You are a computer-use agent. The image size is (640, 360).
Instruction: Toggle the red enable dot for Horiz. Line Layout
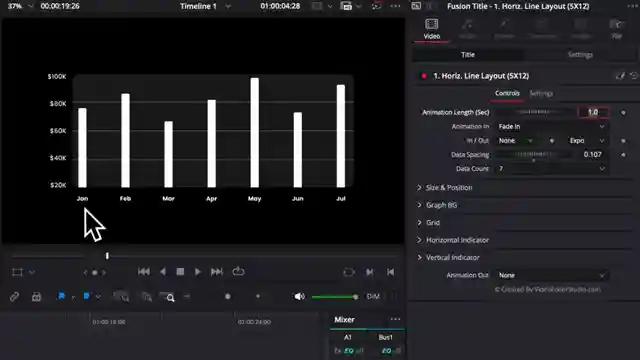[x=424, y=76]
